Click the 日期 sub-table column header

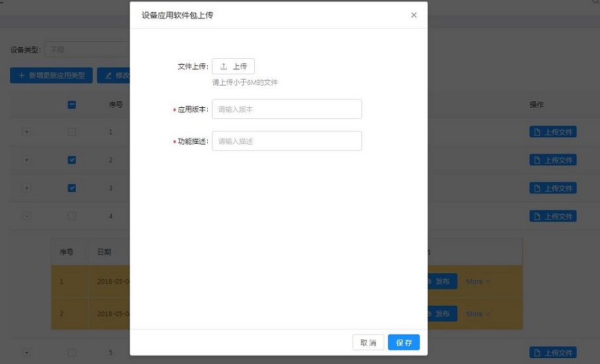pos(104,252)
